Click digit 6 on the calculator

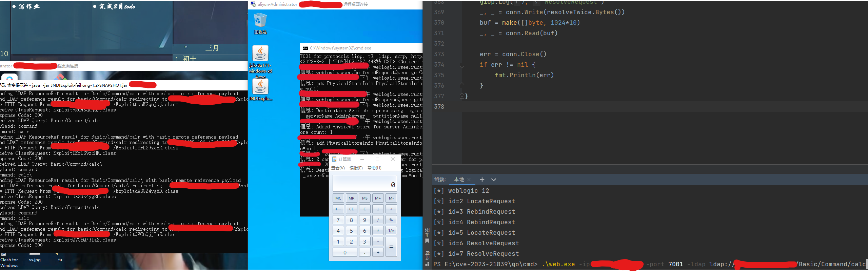(x=364, y=231)
